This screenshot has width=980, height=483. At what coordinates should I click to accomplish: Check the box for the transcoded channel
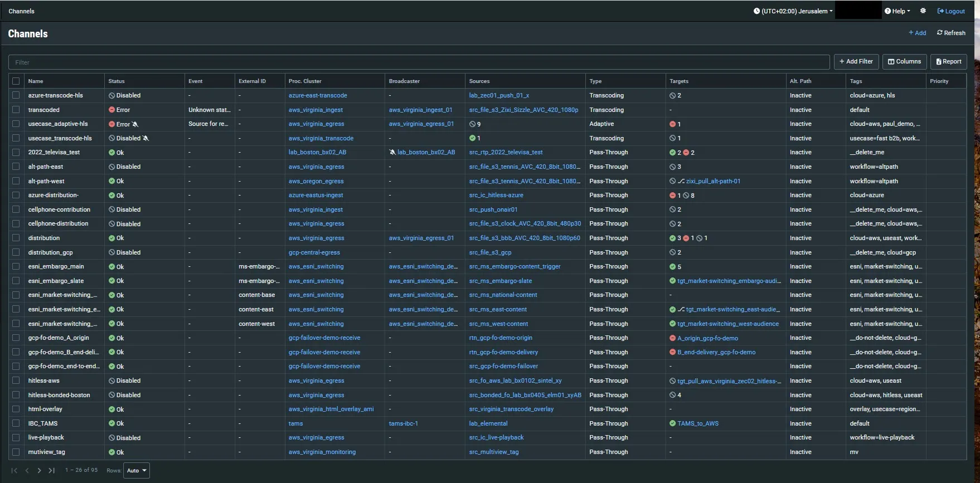tap(16, 110)
